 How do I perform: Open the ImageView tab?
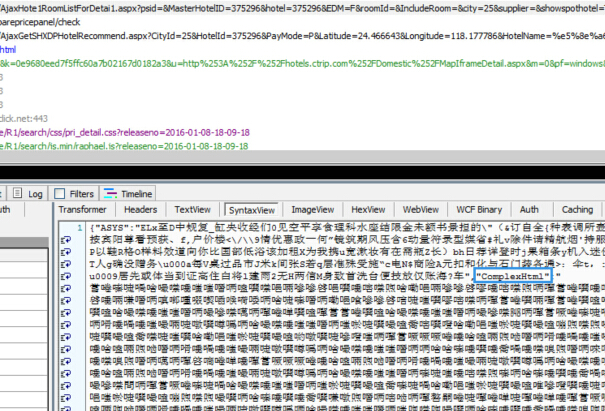[313, 210]
